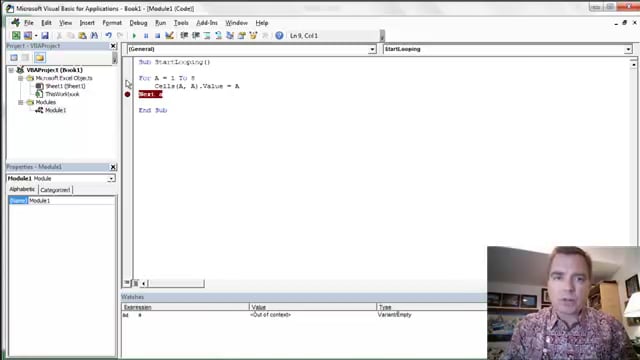Select ThisWorkbook in project tree

pyautogui.click(x=62, y=94)
